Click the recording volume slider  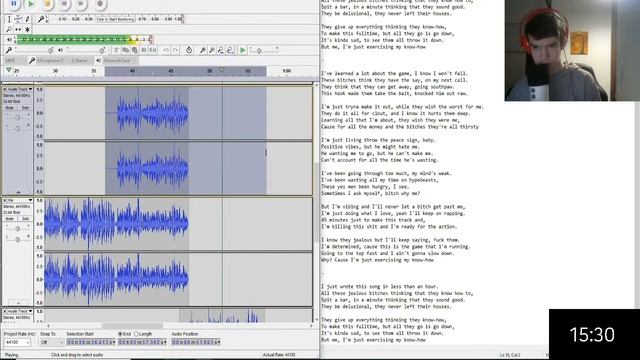tap(33, 50)
